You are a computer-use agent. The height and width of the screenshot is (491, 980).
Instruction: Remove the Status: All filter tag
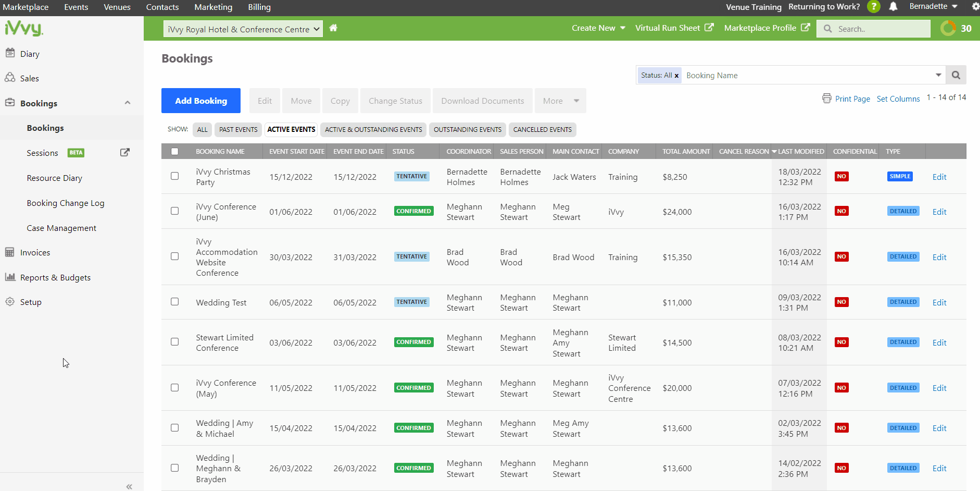(x=676, y=76)
